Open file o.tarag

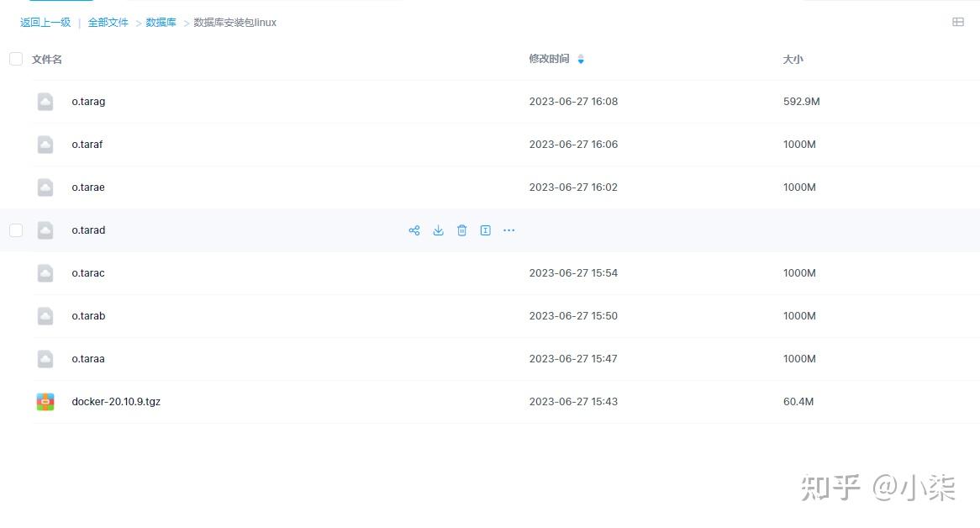[88, 101]
